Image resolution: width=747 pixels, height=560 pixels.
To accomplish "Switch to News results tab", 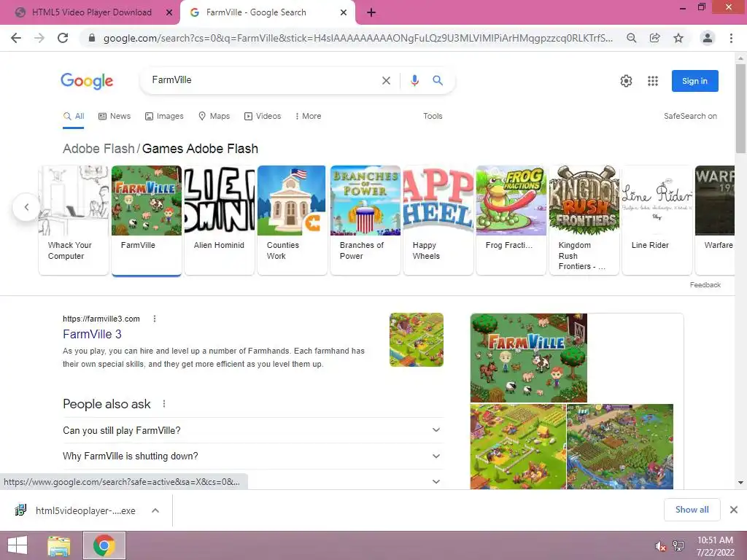I will tap(115, 116).
